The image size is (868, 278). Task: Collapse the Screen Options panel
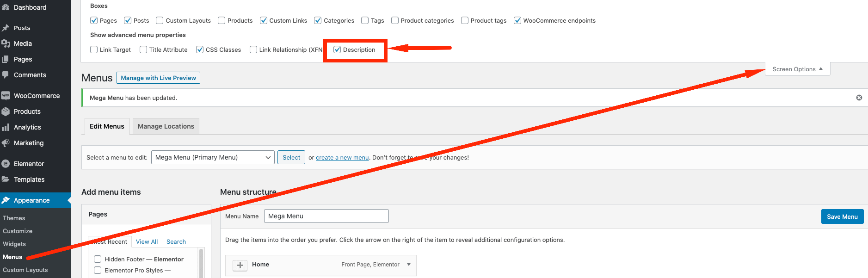797,69
